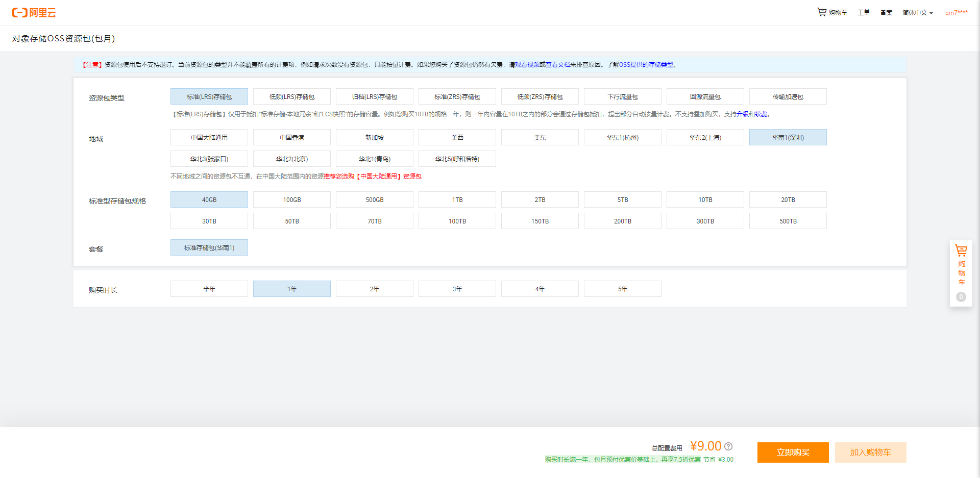
Task: Select the 4年 purchase duration
Action: (540, 289)
